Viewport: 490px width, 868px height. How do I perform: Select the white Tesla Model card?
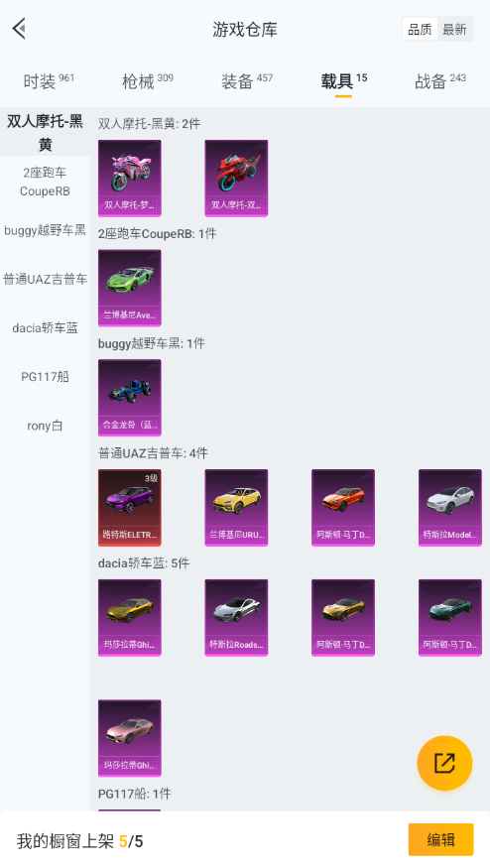coord(450,508)
